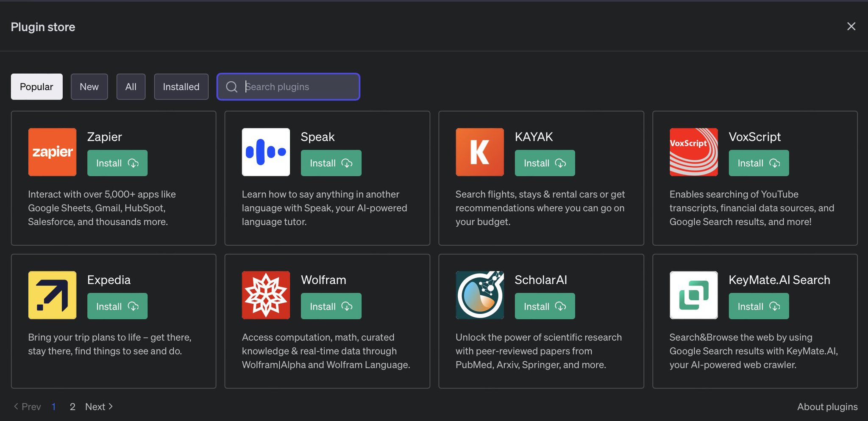Click Expedia description about trip plans
The image size is (868, 421).
(109, 344)
